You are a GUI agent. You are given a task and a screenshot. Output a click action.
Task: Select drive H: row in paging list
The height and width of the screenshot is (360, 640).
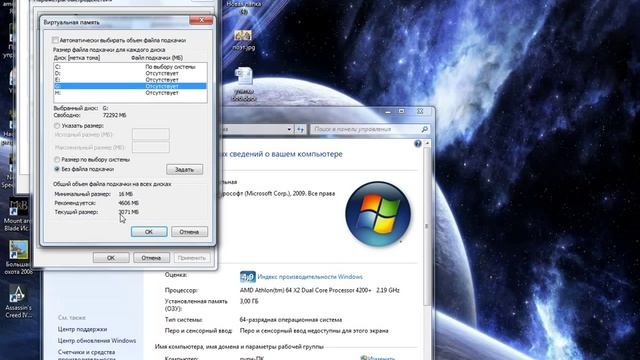(x=130, y=93)
